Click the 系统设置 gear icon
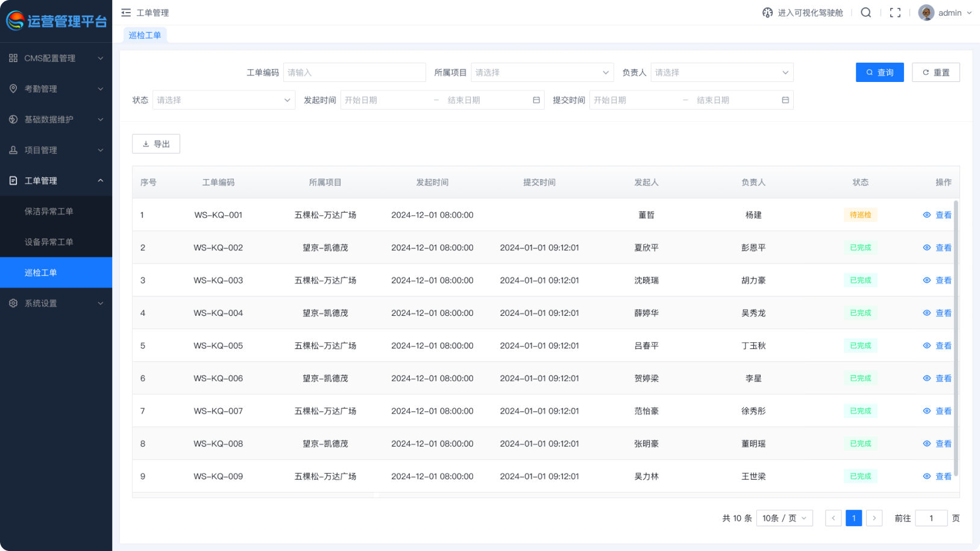Screen dimensions: 980x551 [x=13, y=303]
